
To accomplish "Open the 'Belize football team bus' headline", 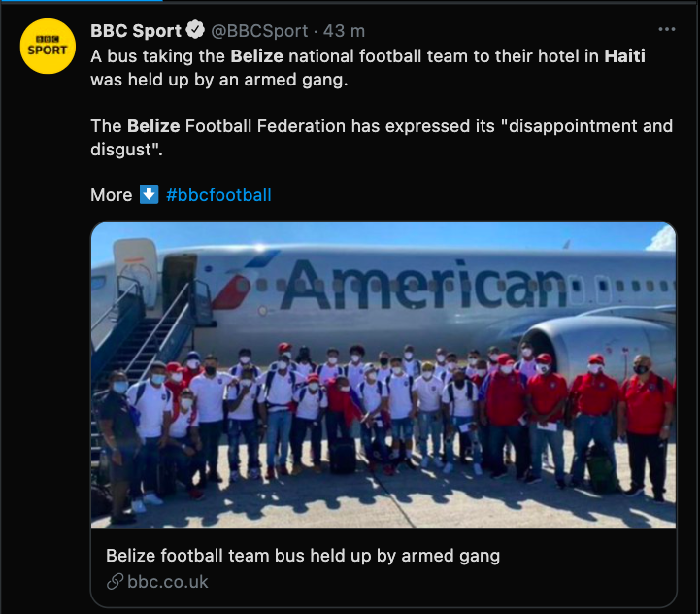I will point(302,556).
